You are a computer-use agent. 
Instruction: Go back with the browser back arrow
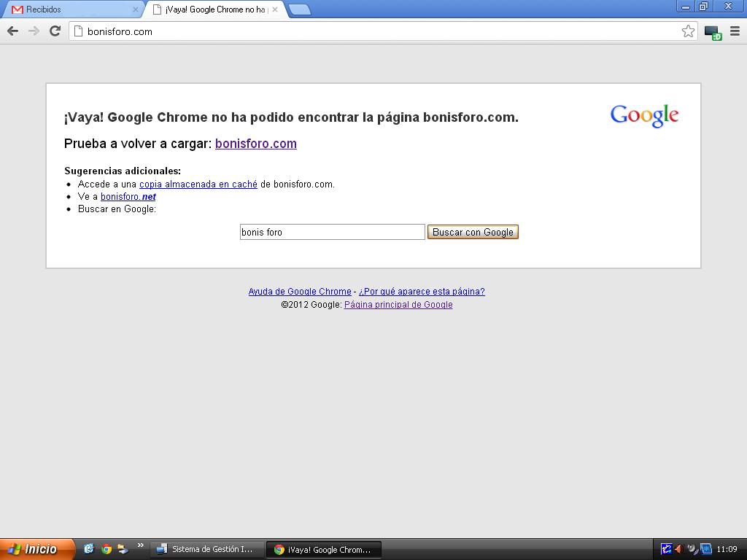point(13,31)
